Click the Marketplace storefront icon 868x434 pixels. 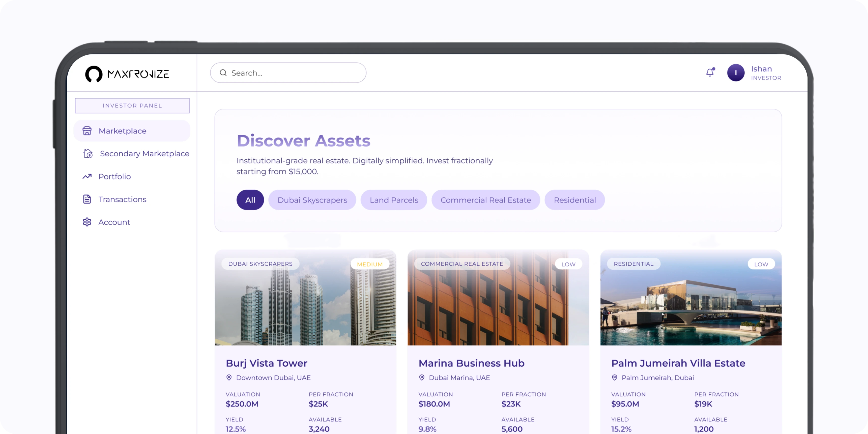[x=87, y=131]
